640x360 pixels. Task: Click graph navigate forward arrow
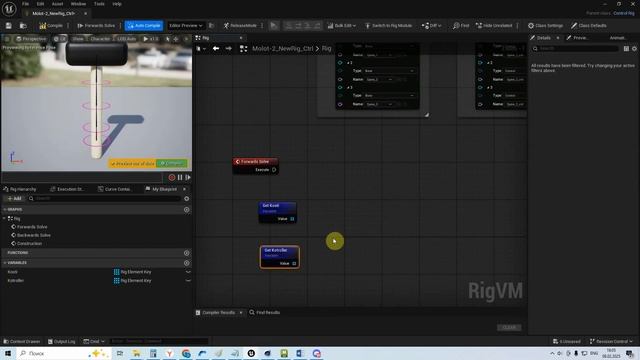229,49
